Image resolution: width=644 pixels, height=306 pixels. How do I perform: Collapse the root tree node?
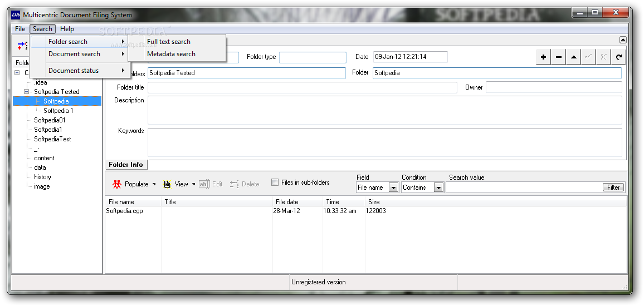pyautogui.click(x=17, y=72)
